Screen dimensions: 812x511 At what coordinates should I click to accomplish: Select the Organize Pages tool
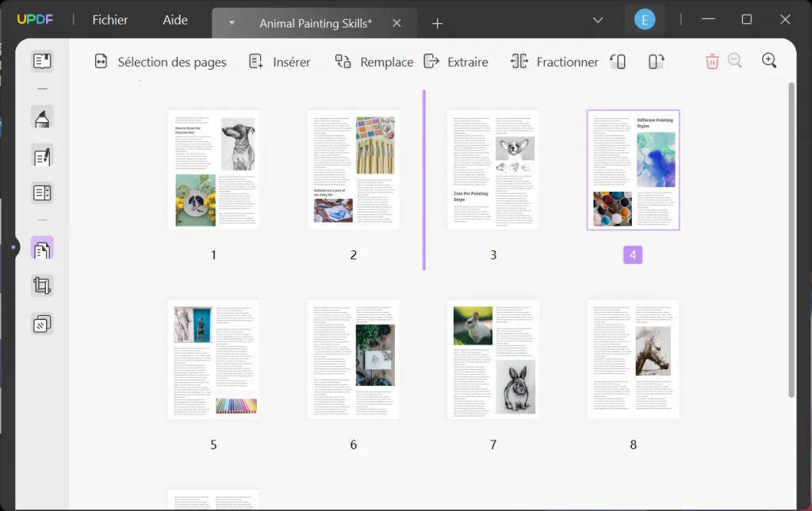tap(42, 248)
